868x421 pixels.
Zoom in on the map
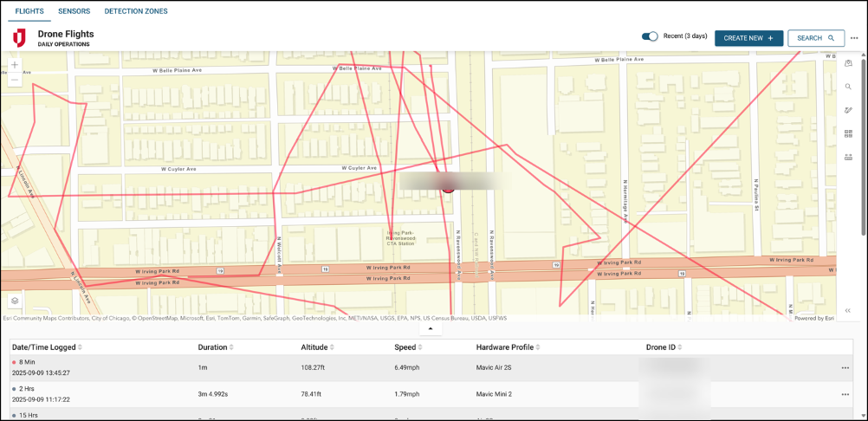coord(14,65)
